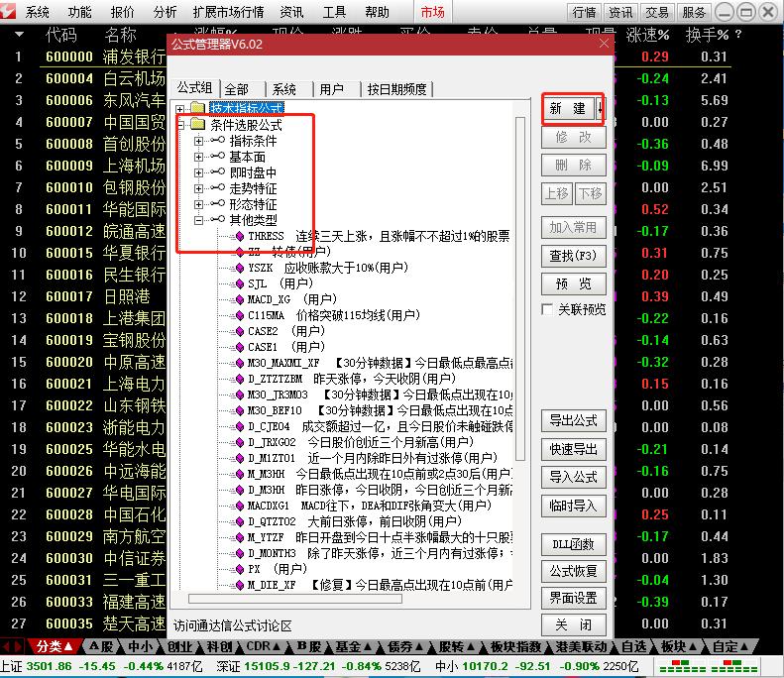Open the 报价 menu
The image size is (784, 678).
[x=123, y=12]
